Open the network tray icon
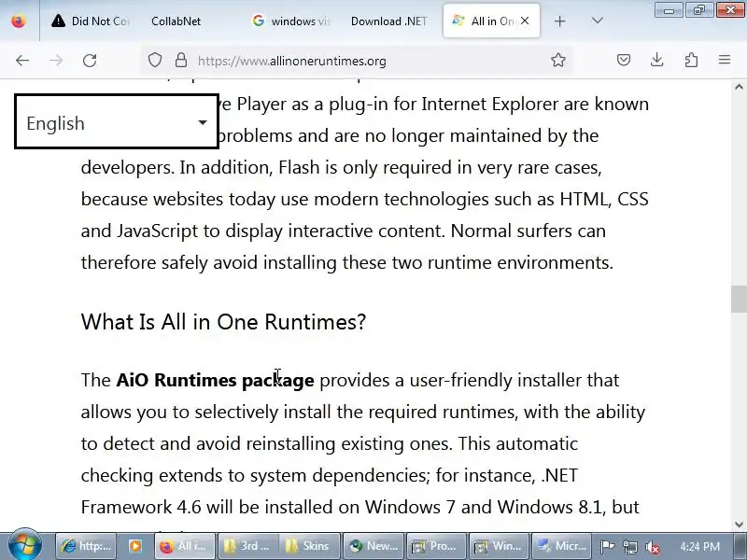Screen dimensions: 747x560 click(x=629, y=547)
